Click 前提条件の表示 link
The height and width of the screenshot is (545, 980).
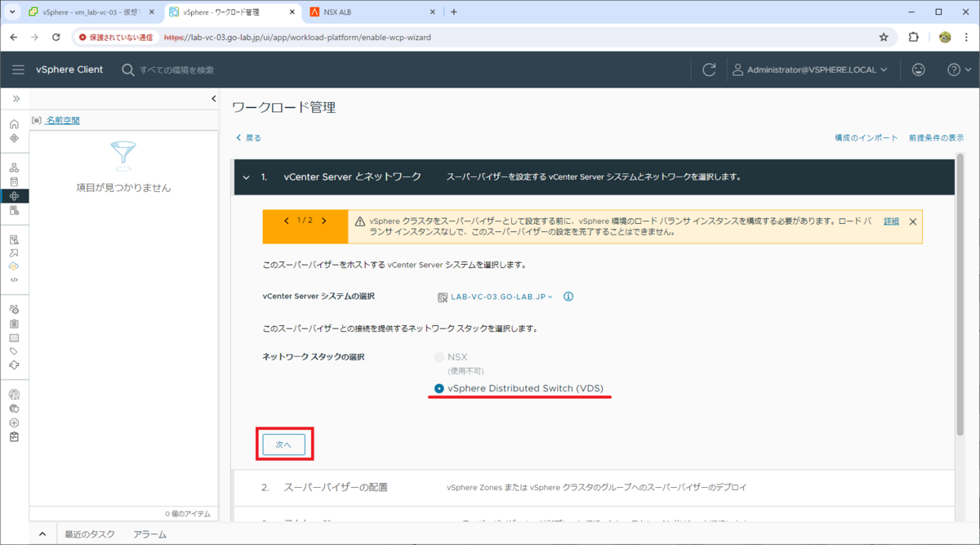tap(936, 138)
